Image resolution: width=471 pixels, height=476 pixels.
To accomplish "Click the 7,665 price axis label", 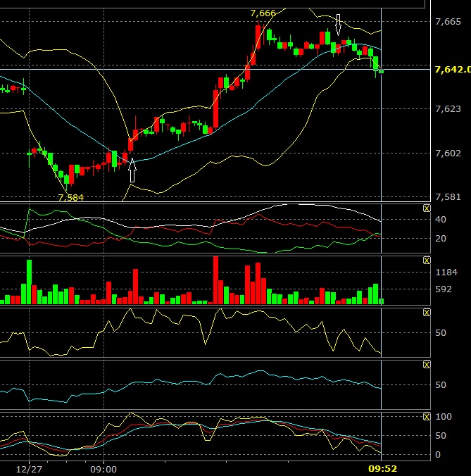I will [x=448, y=22].
